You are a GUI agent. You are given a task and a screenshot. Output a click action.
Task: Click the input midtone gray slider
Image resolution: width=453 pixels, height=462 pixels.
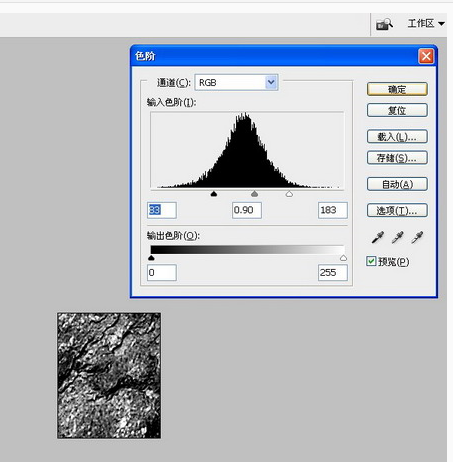click(x=254, y=194)
